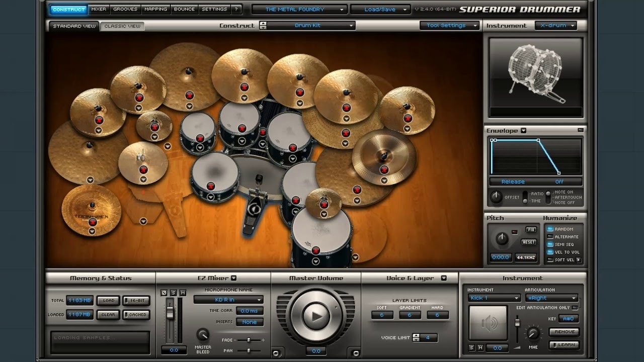Image resolution: width=644 pixels, height=362 pixels.
Task: Toggle phase invert in EZ Mixer
Action: coord(164,293)
